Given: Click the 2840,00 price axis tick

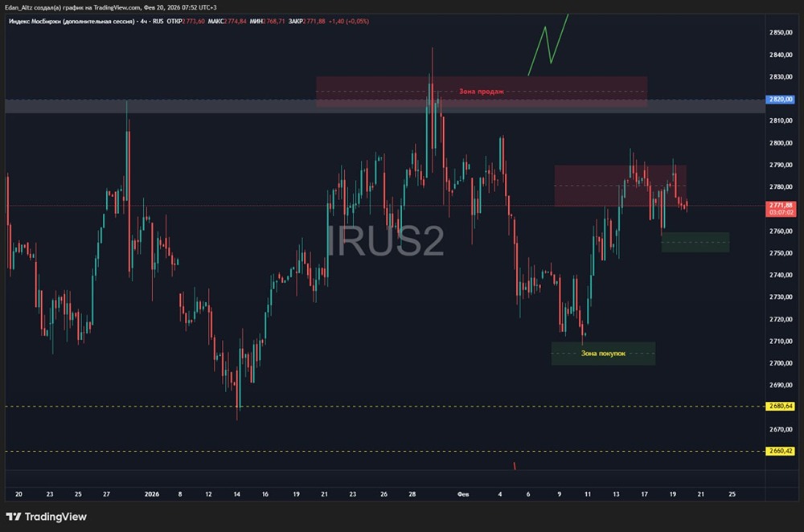Looking at the screenshot, I should (x=781, y=55).
